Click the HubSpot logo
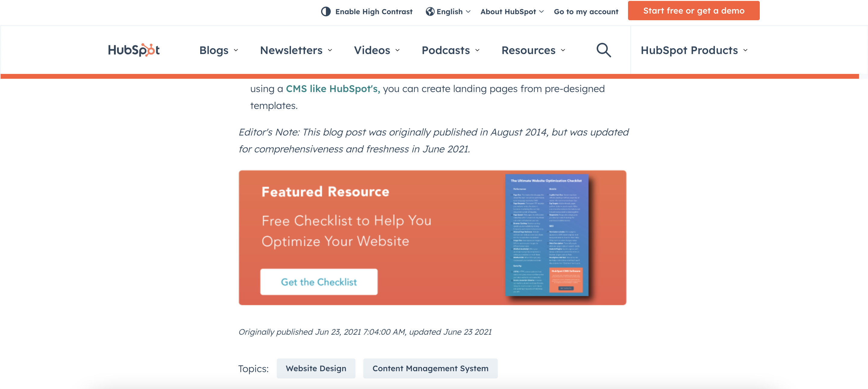The height and width of the screenshot is (389, 868). tap(134, 50)
